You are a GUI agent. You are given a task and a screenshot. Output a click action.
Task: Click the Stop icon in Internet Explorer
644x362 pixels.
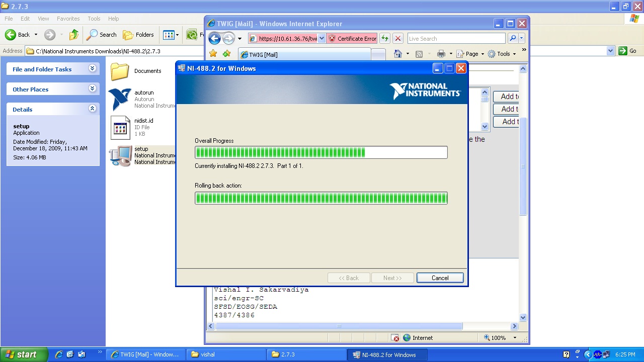[x=398, y=39]
